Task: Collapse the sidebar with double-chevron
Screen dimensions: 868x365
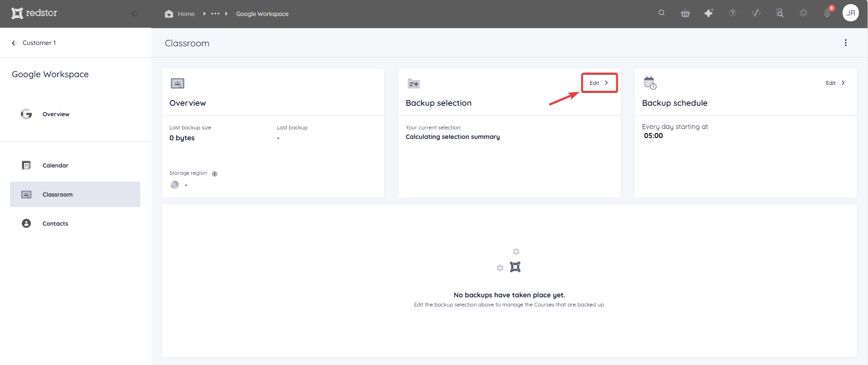Action: pos(134,14)
